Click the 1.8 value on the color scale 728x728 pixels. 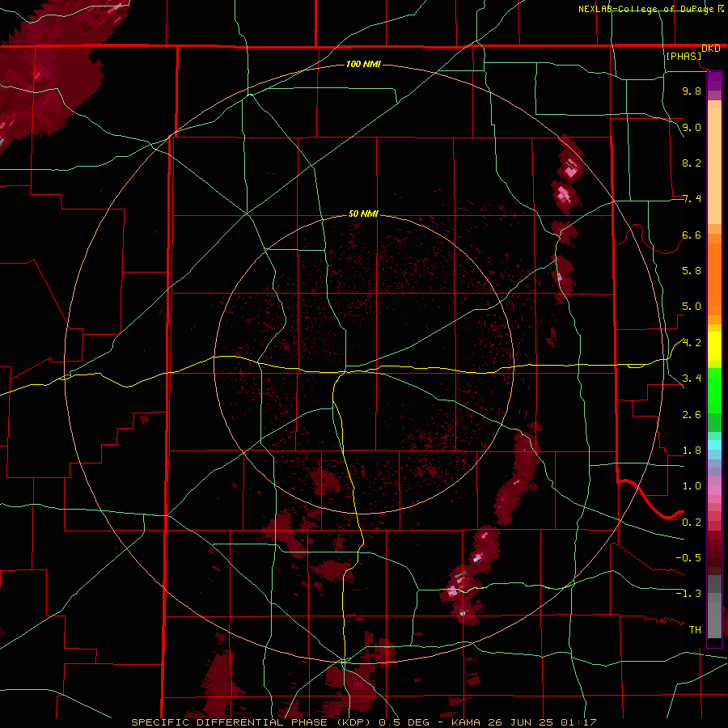coord(692,451)
